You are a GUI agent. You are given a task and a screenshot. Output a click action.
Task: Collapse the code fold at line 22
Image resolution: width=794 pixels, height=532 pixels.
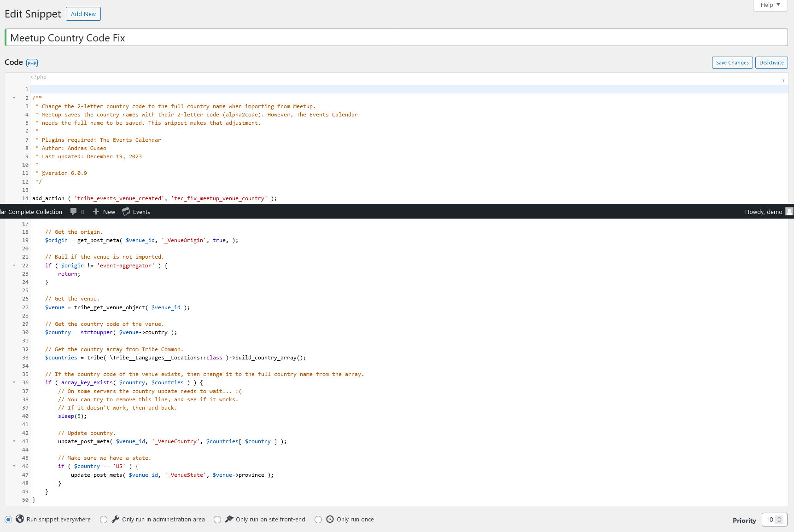[14, 266]
